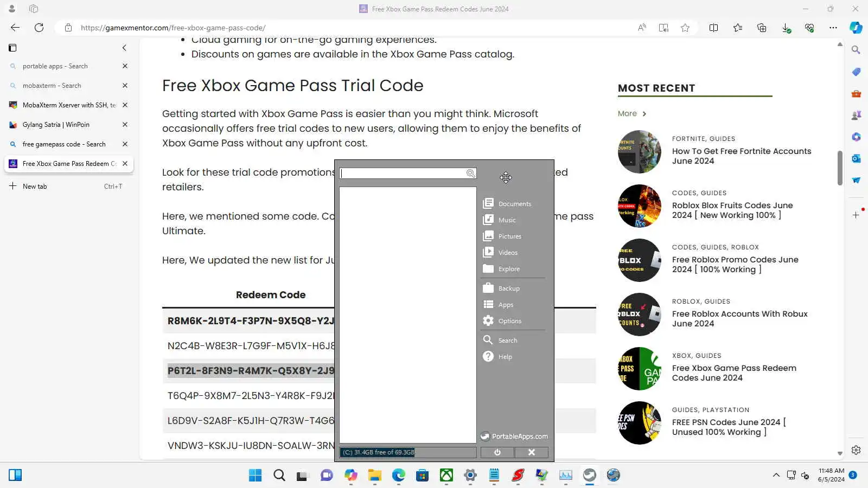Open File Explorer from the taskbar

(375, 476)
